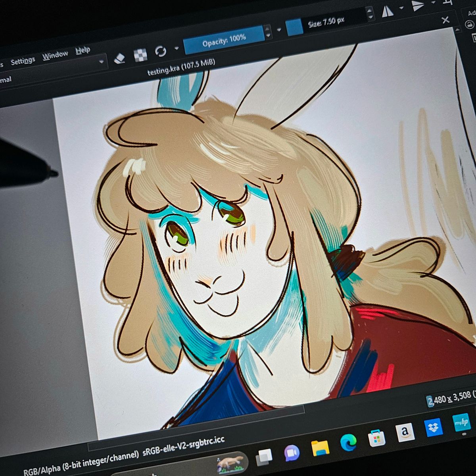Click the 2,480 x 3,508 image dimensions

click(449, 398)
